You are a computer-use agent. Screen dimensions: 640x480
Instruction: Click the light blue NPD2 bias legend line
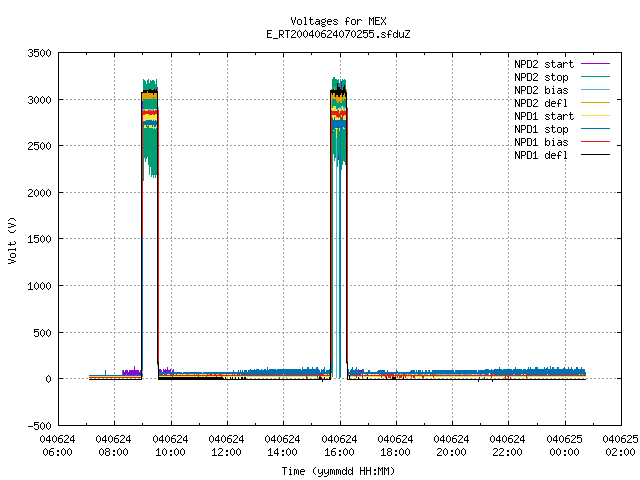pyautogui.click(x=596, y=90)
